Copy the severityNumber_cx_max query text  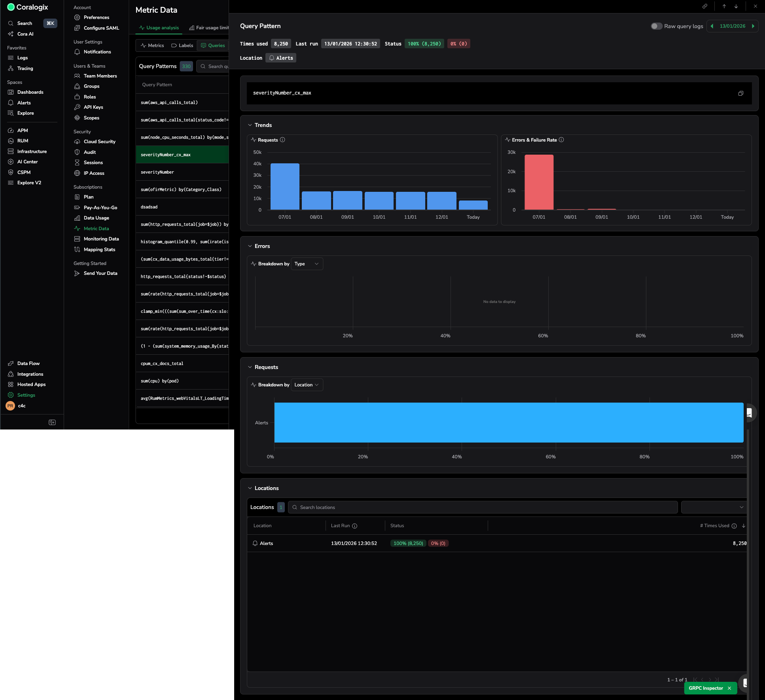click(x=740, y=93)
